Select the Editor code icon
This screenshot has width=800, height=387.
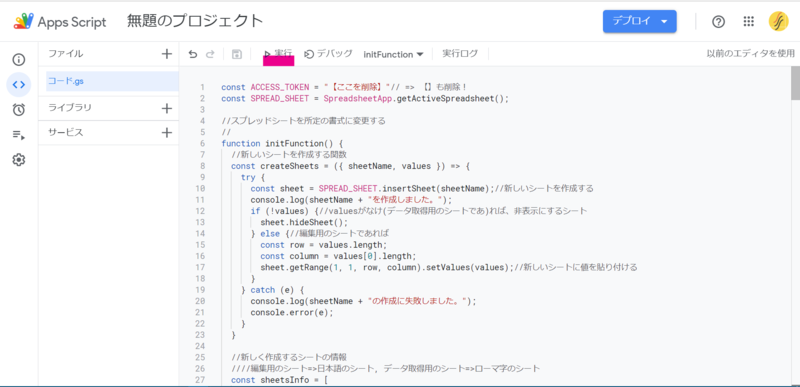click(19, 85)
